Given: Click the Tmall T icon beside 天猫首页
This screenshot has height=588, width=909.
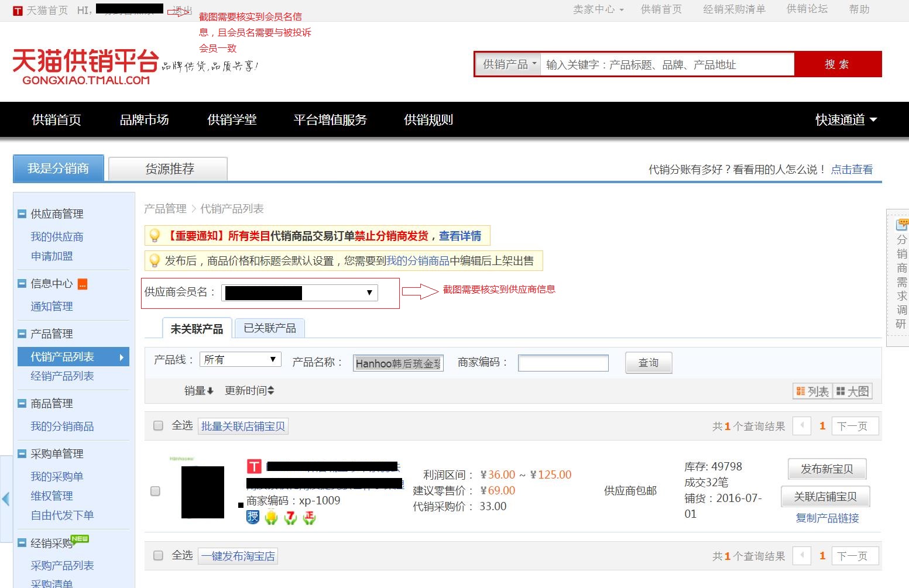Looking at the screenshot, I should pos(18,11).
